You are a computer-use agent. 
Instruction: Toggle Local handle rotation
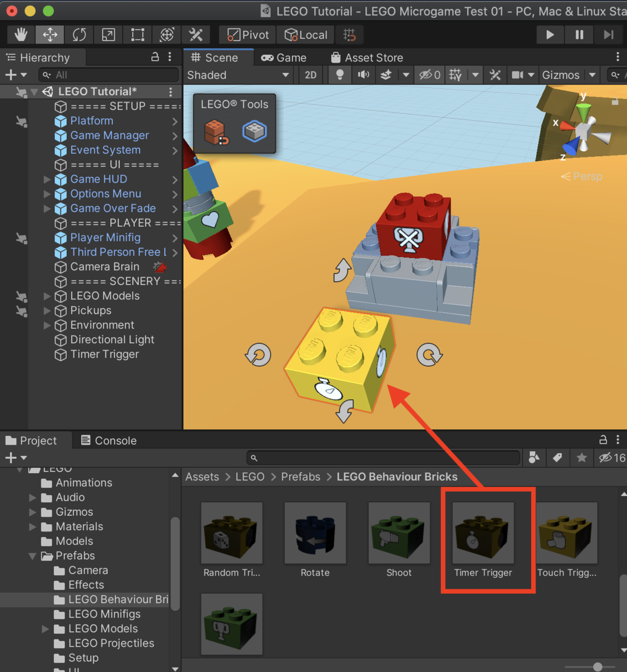[306, 35]
